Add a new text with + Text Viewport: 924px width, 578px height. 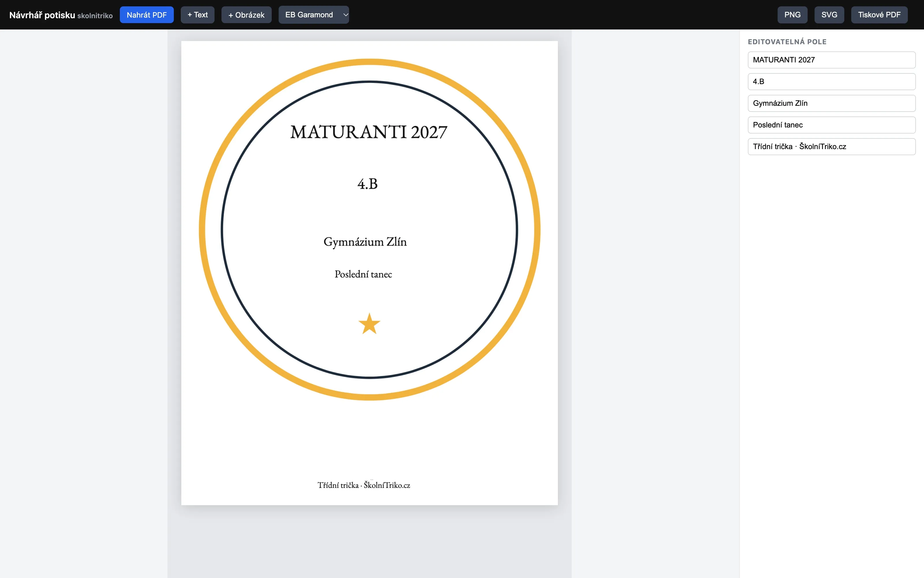click(198, 15)
